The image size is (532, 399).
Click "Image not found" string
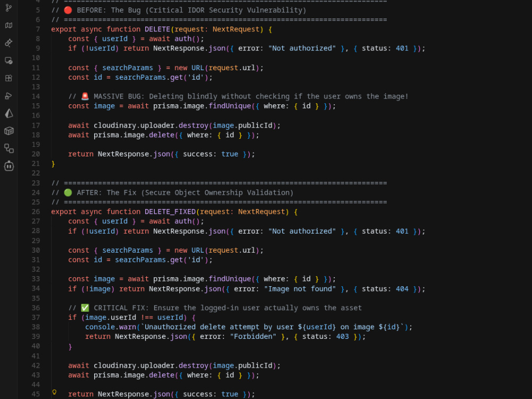pos(300,289)
